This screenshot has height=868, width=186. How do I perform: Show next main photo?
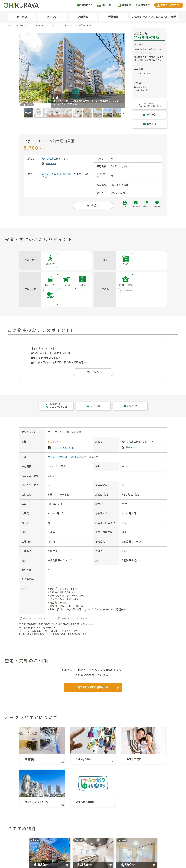point(121,67)
